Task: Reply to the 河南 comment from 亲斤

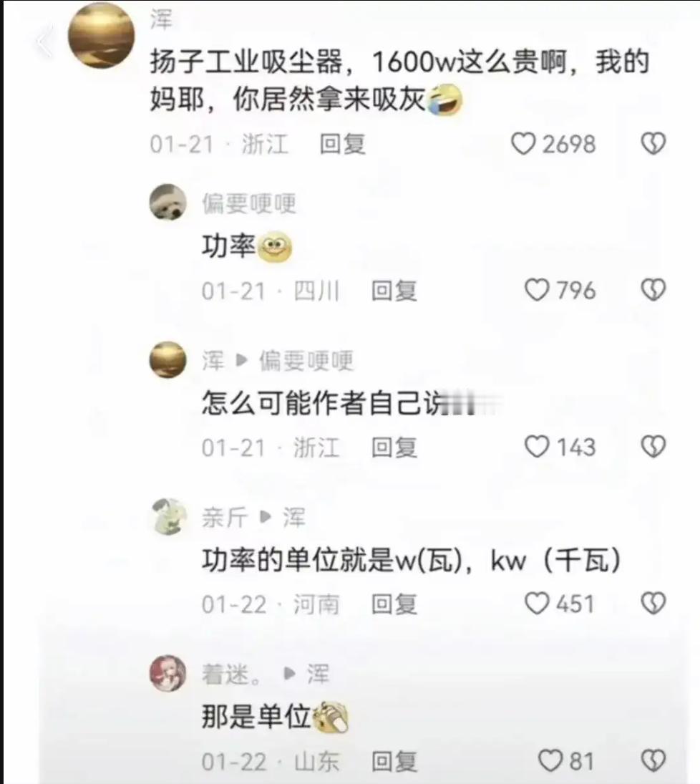Action: (x=394, y=604)
